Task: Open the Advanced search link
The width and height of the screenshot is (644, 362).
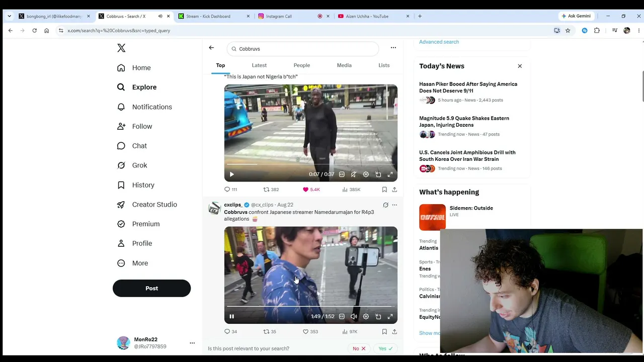Action: click(x=439, y=42)
